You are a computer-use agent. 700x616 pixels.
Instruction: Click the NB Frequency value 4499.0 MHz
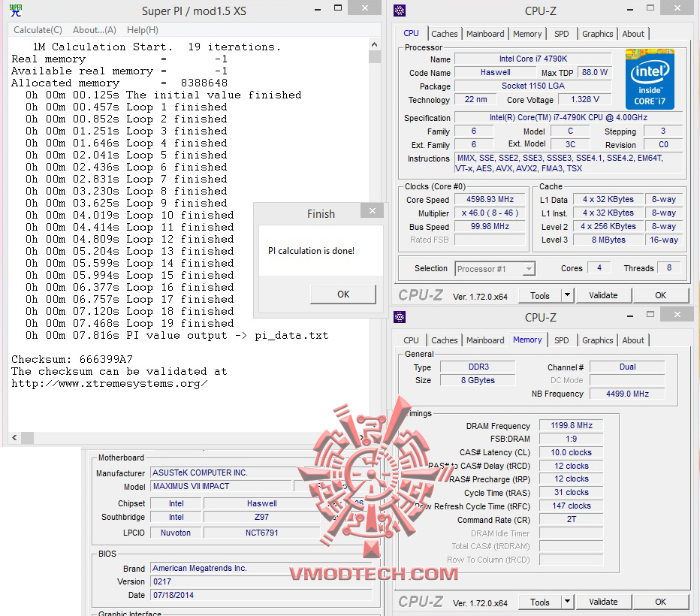[627, 394]
